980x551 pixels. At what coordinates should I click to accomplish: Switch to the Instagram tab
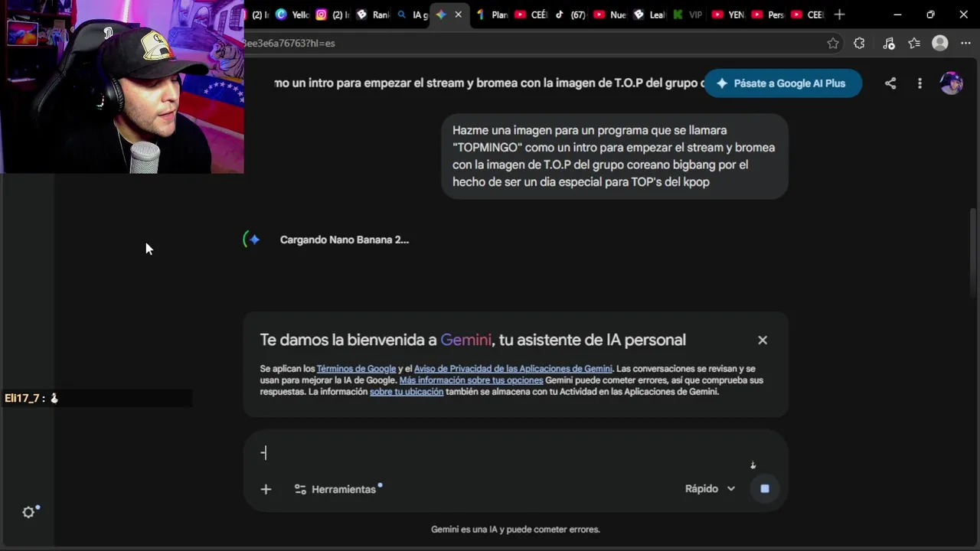pos(333,15)
